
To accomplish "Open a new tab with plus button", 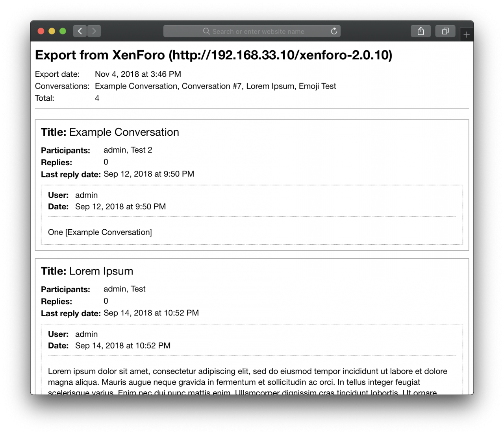I will tap(467, 35).
